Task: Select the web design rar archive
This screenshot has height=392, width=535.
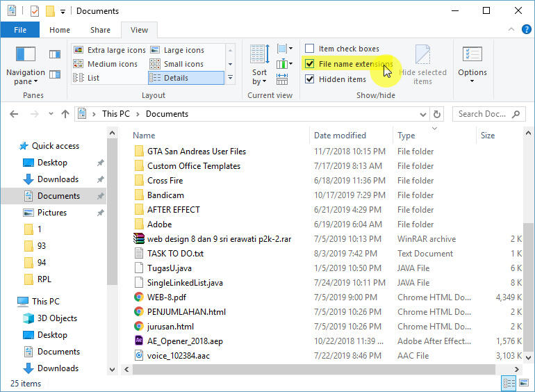Action: (219, 239)
